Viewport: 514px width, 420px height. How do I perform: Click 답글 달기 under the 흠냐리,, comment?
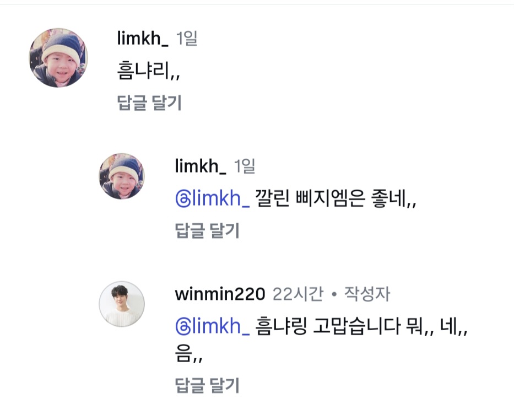click(149, 103)
